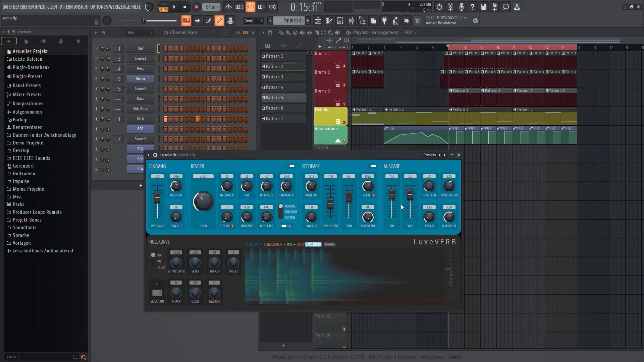The image size is (644, 362).
Task: Click Presets in LuxeVerb title bar
Action: [429, 155]
